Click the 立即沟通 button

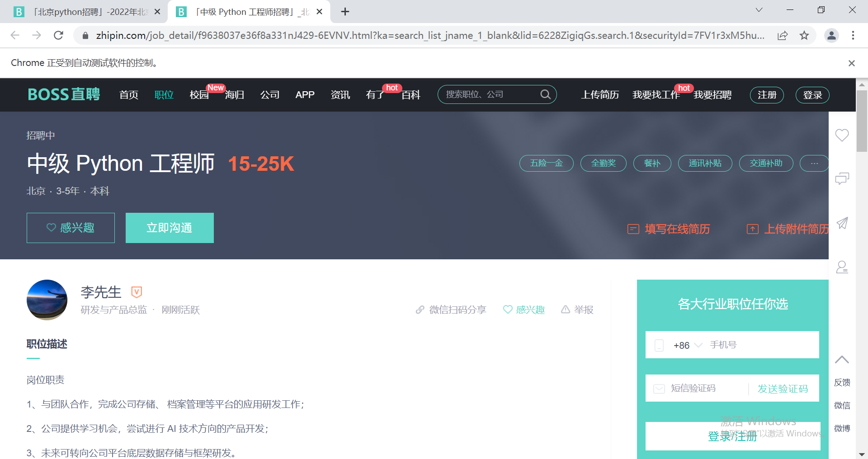click(x=170, y=228)
